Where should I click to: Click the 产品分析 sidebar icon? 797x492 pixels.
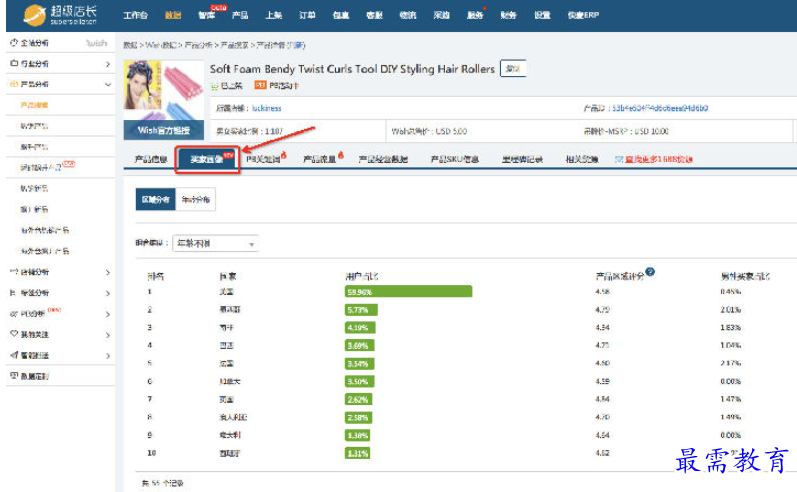[14, 84]
